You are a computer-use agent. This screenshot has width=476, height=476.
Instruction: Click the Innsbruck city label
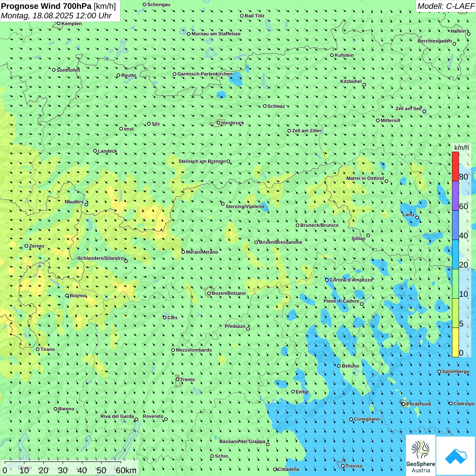click(x=233, y=123)
